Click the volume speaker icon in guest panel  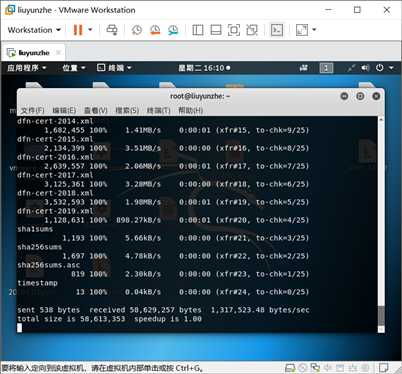pyautogui.click(x=365, y=68)
